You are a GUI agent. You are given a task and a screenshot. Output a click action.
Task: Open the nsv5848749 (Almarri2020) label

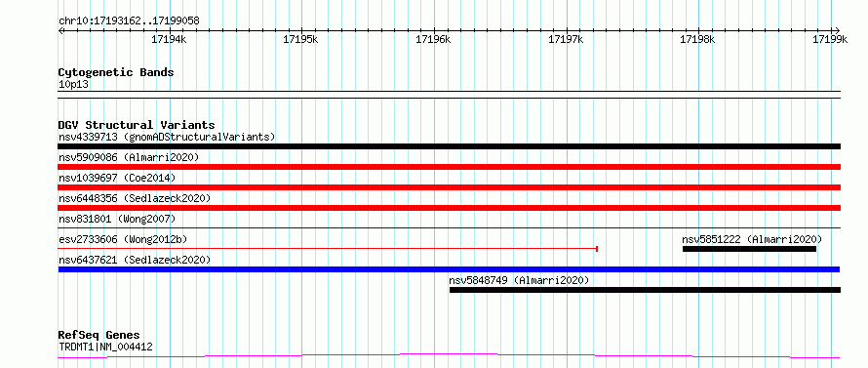point(519,280)
